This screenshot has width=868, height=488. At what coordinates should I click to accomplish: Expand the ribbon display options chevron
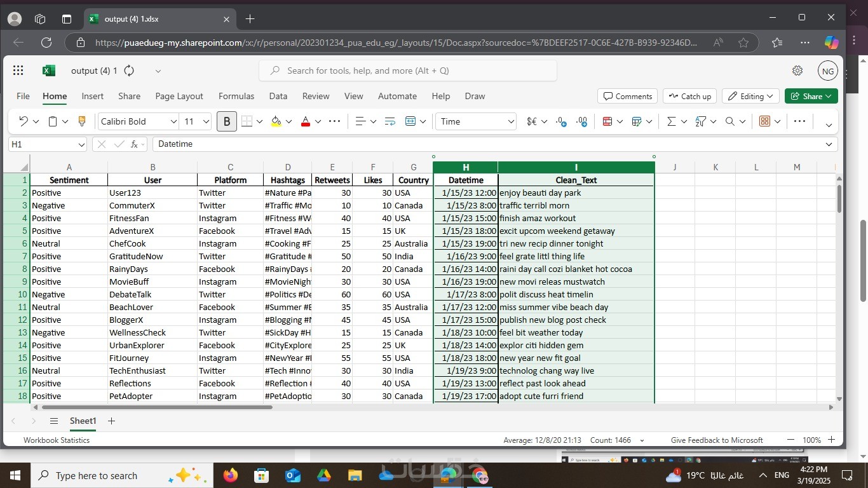point(829,125)
